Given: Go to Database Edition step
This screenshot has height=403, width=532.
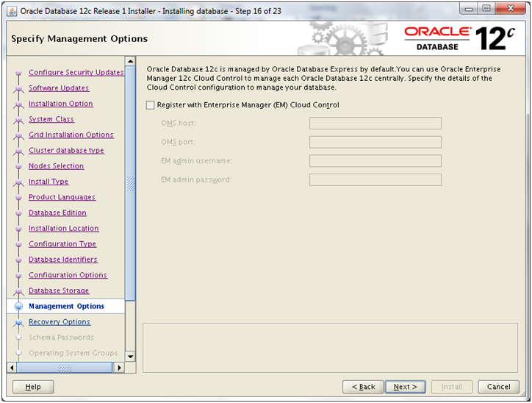Looking at the screenshot, I should coord(57,213).
